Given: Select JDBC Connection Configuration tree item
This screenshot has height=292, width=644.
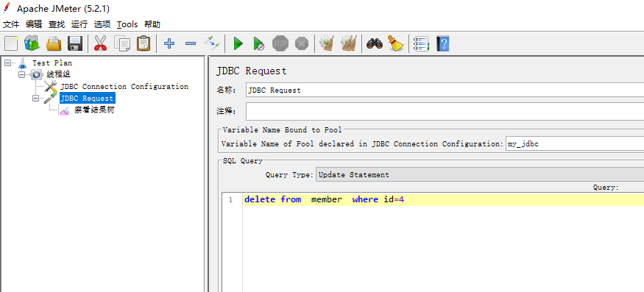Looking at the screenshot, I should (x=124, y=87).
